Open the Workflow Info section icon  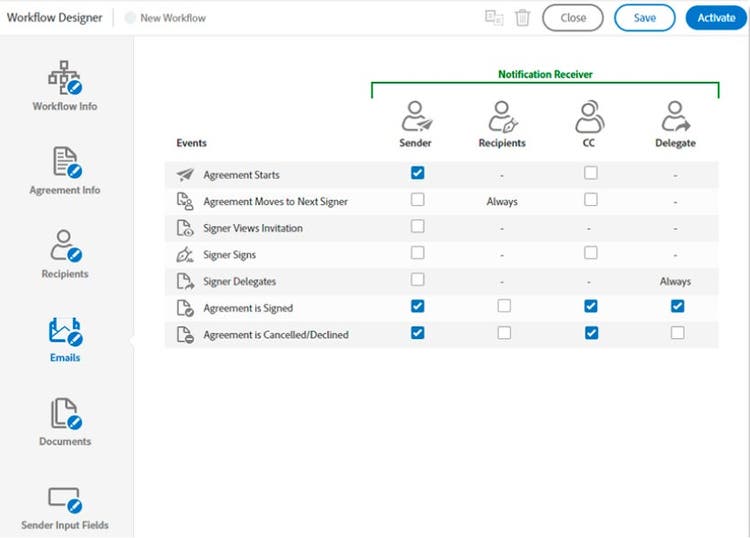(65, 79)
